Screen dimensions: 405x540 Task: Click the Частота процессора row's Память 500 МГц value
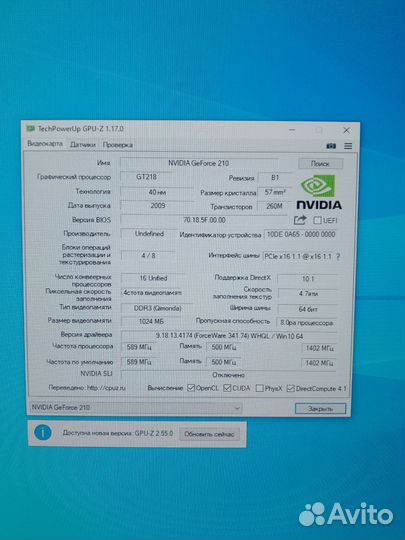pos(224,347)
